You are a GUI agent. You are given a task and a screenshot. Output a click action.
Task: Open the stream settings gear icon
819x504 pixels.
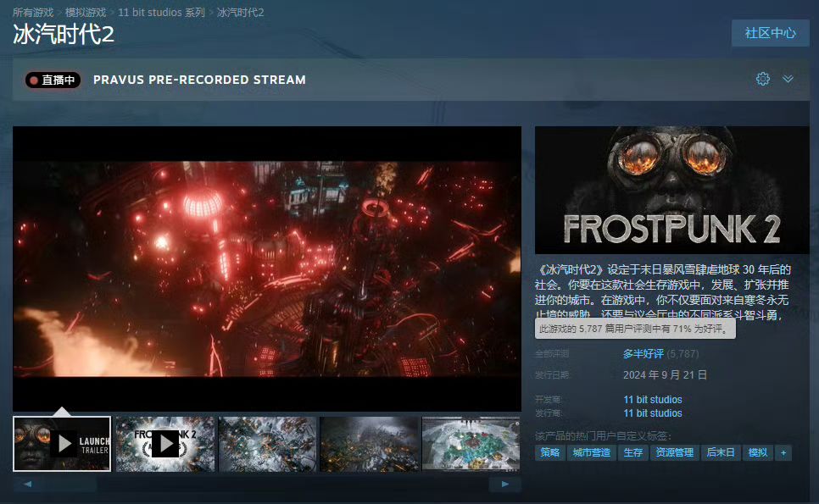762,79
